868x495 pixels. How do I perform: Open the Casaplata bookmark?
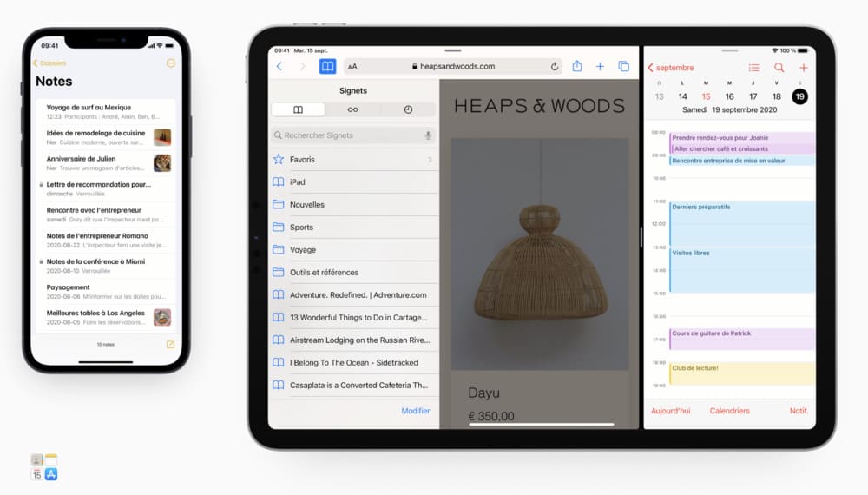tap(353, 386)
